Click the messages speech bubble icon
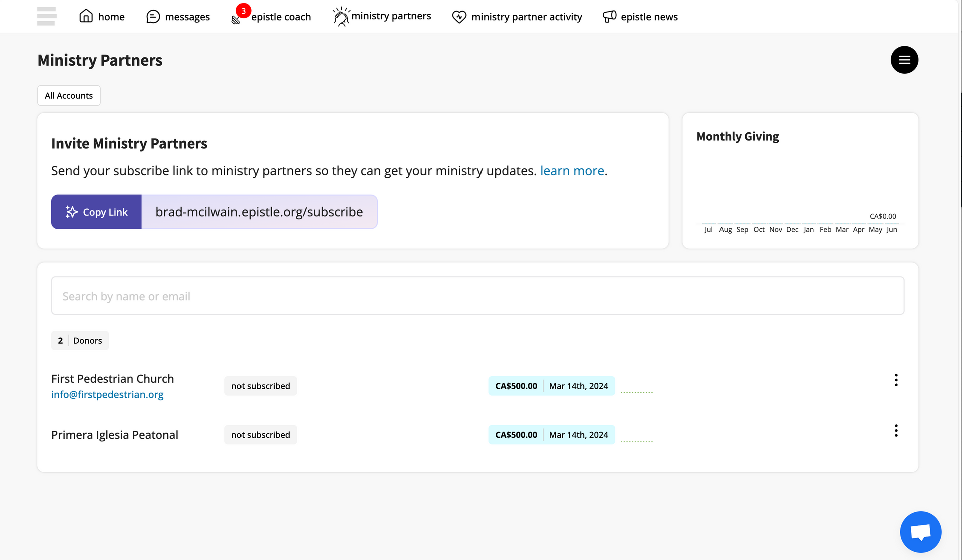 (x=153, y=17)
